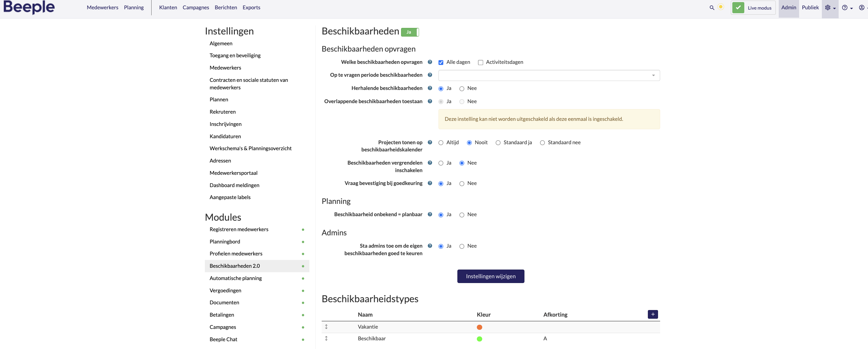Open the Medewerkers top menu
Screen dimensions: 868x349
point(102,7)
